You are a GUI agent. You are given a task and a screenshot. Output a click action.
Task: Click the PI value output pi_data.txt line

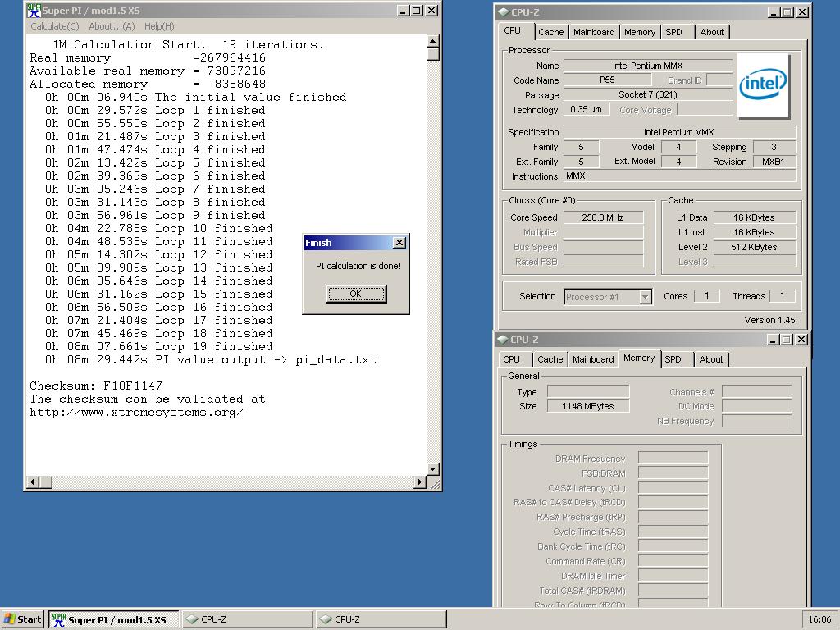(x=211, y=359)
